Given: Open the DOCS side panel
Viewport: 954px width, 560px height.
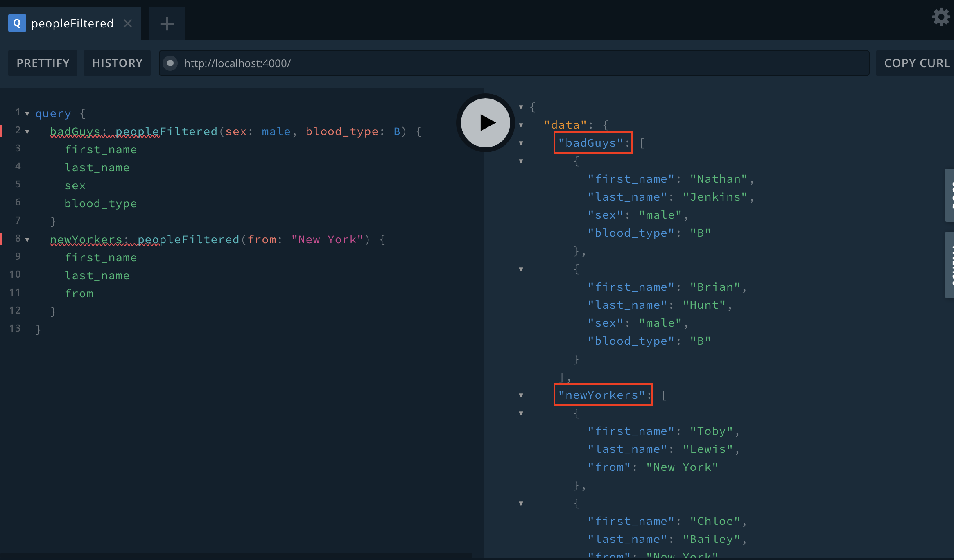Looking at the screenshot, I should click(x=949, y=195).
